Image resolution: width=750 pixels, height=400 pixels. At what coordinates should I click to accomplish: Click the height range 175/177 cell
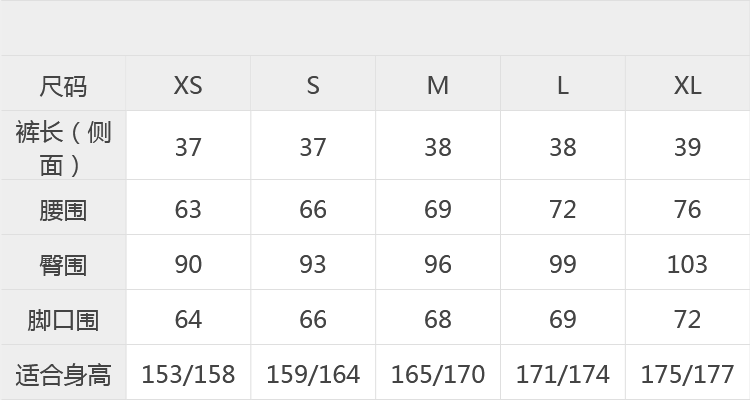pos(688,372)
